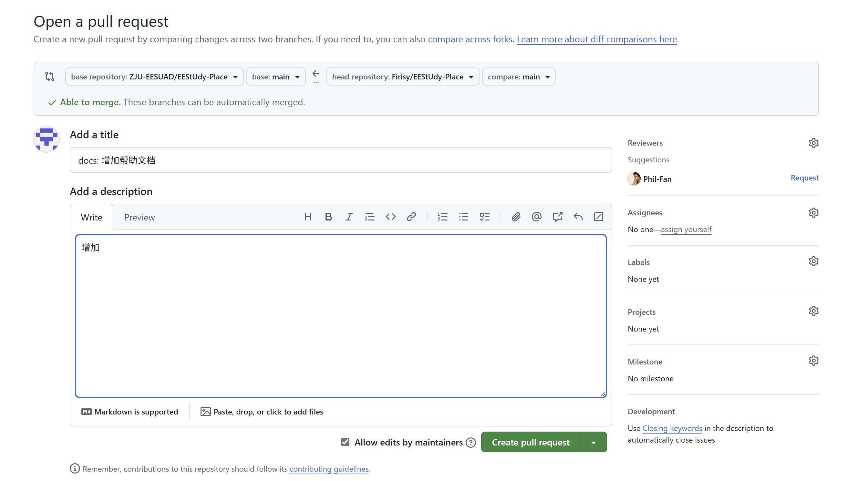868x481 pixels.
Task: Mention a user with @ icon
Action: pyautogui.click(x=536, y=217)
